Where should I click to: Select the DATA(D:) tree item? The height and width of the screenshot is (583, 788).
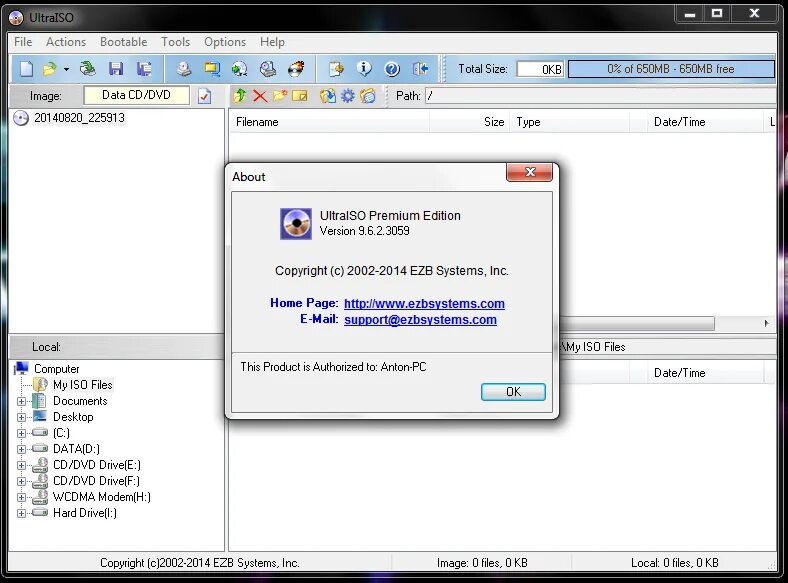76,449
